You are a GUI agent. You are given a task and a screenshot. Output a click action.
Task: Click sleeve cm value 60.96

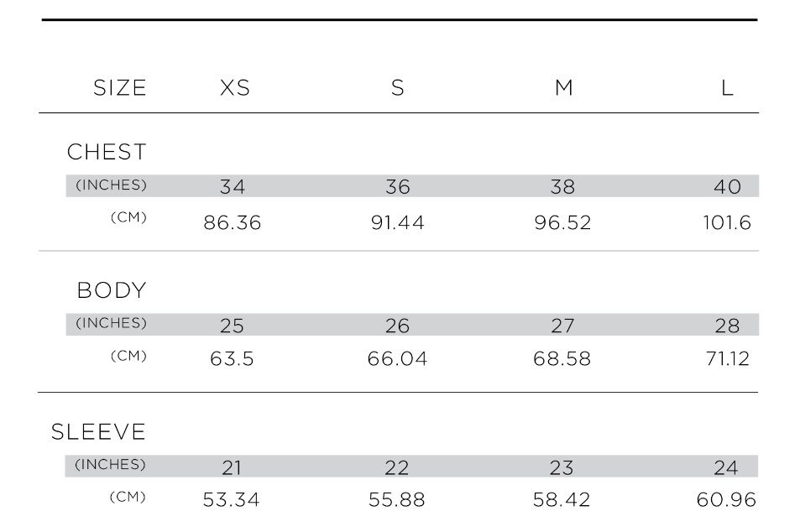click(726, 500)
